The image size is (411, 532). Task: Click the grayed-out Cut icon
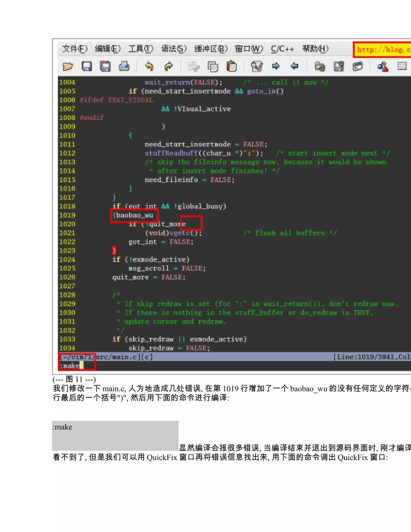tap(194, 66)
